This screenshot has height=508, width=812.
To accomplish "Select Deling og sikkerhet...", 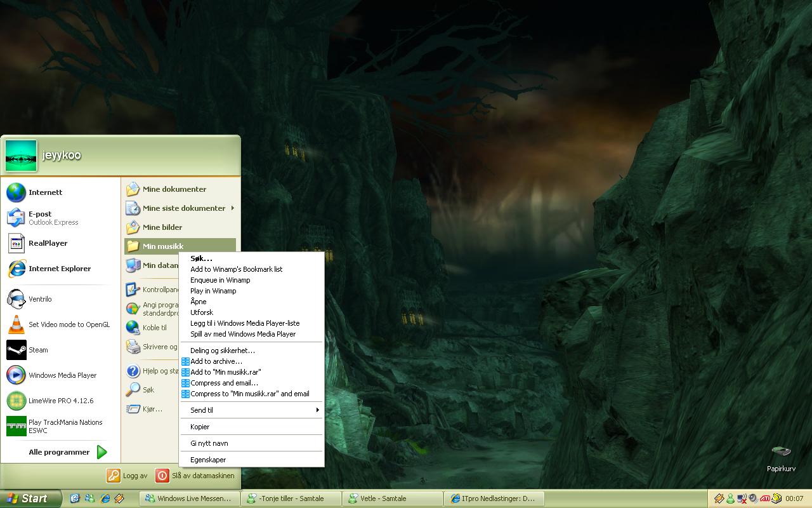I will coord(252,351).
